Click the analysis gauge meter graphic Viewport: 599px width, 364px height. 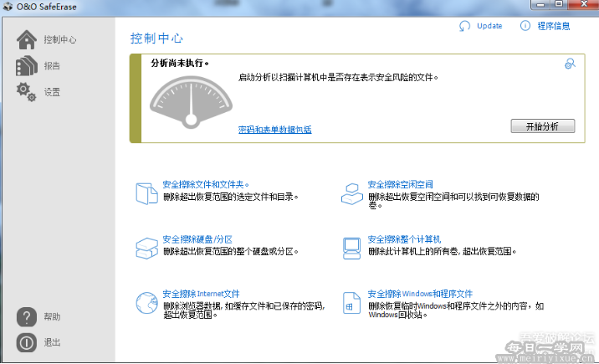coord(191,102)
